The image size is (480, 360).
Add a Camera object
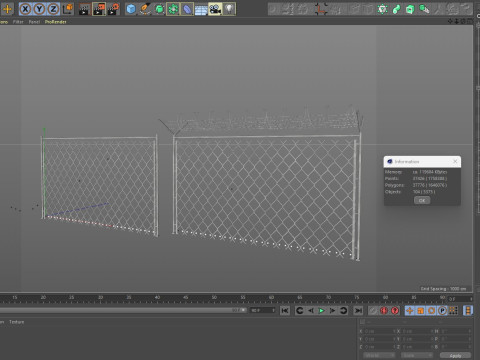pos(215,9)
